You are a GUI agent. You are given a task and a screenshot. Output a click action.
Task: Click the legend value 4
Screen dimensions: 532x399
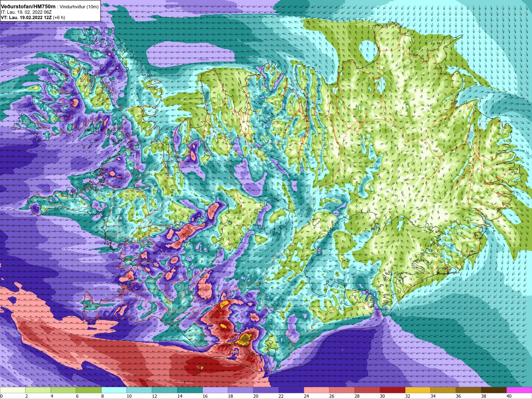coord(52,396)
